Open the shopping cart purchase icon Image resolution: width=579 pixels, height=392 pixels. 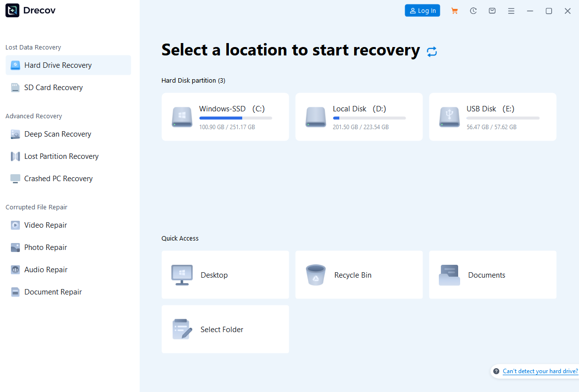pos(454,10)
